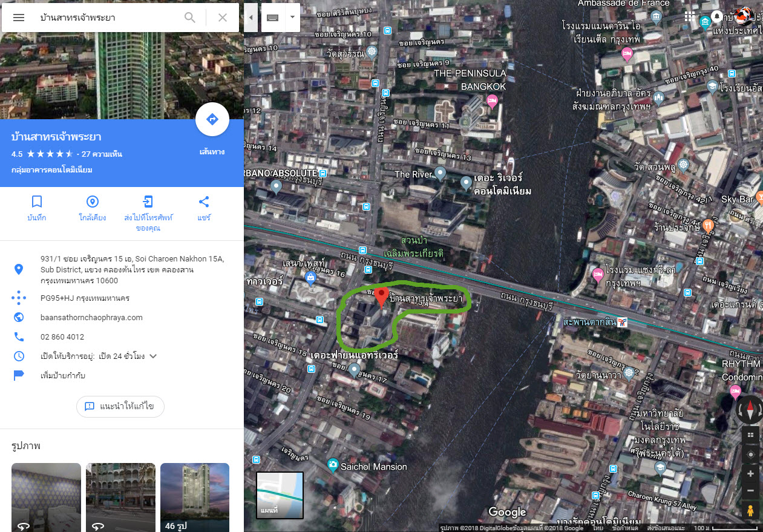Show your location with the target icon
763x532 pixels.
point(750,455)
